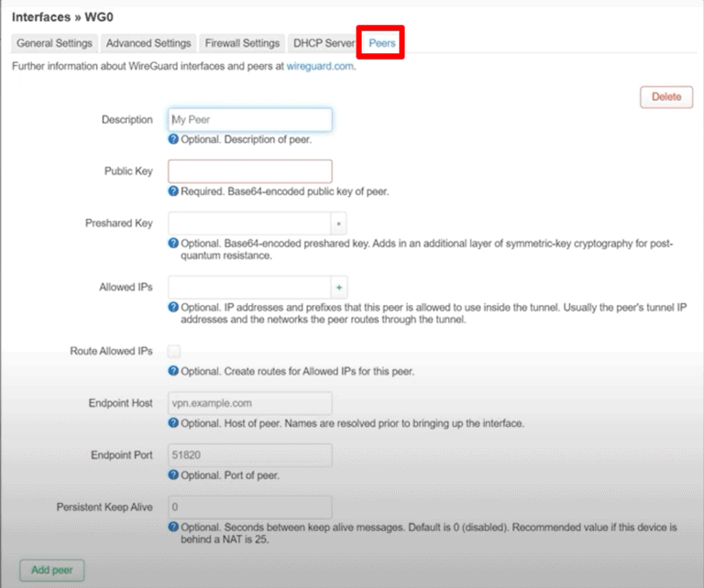
Task: Open the wireguard.com link
Action: pos(320,67)
